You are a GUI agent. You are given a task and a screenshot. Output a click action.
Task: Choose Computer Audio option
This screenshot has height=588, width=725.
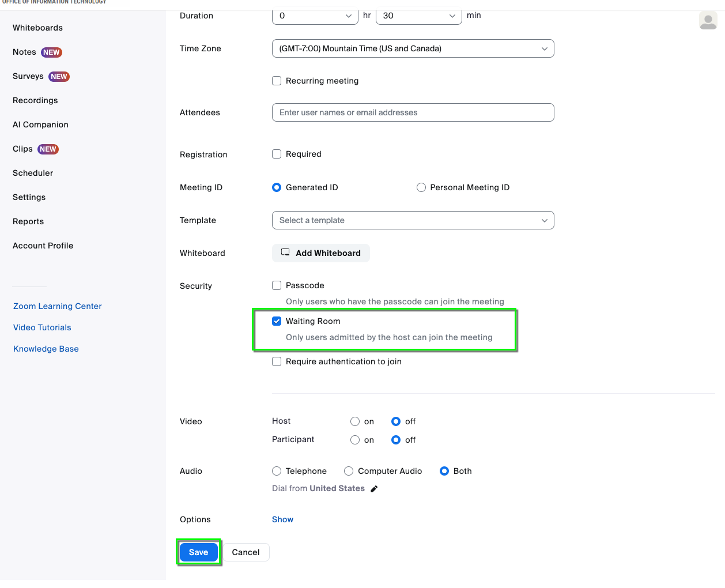click(349, 471)
